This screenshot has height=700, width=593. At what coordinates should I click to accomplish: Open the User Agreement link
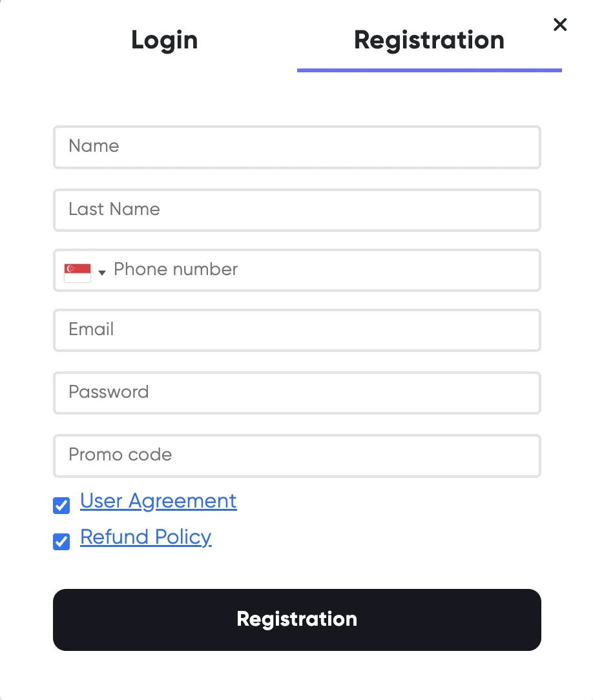coord(158,501)
